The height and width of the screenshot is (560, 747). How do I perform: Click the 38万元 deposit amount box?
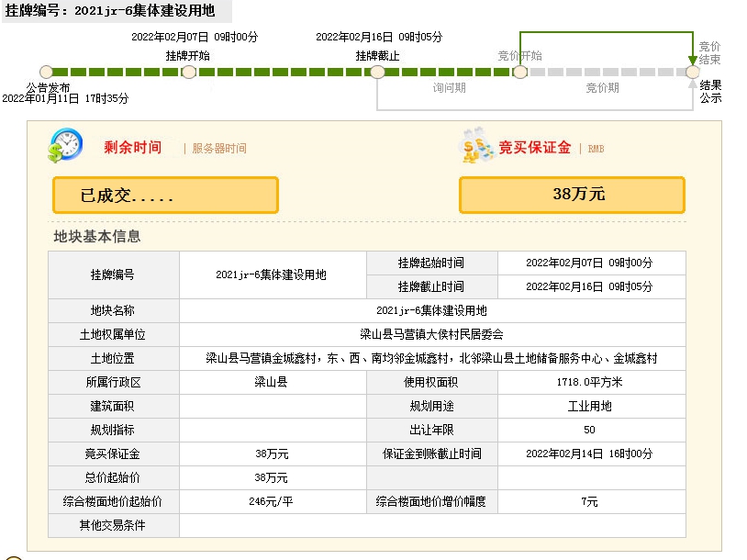(x=572, y=195)
